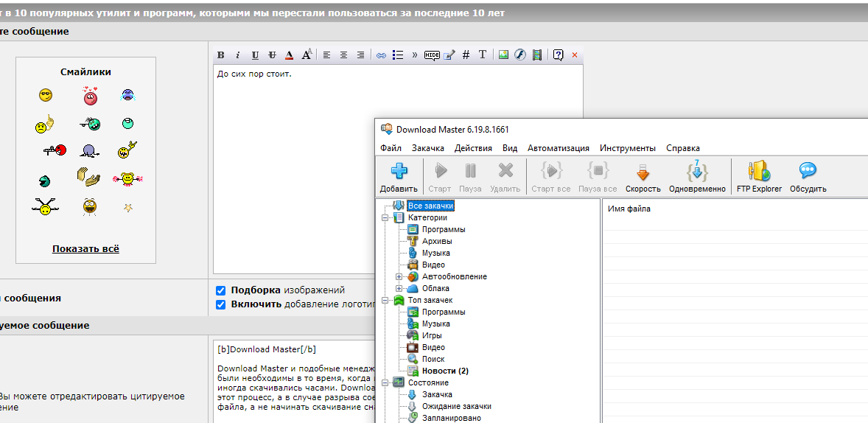Toggle the Подборка изображений checkbox
This screenshot has width=868, height=423.
pyautogui.click(x=221, y=290)
